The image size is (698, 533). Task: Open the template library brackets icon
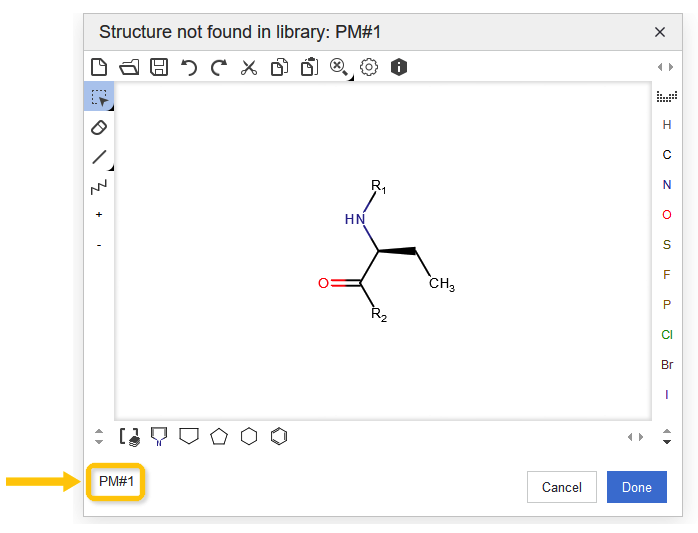129,436
